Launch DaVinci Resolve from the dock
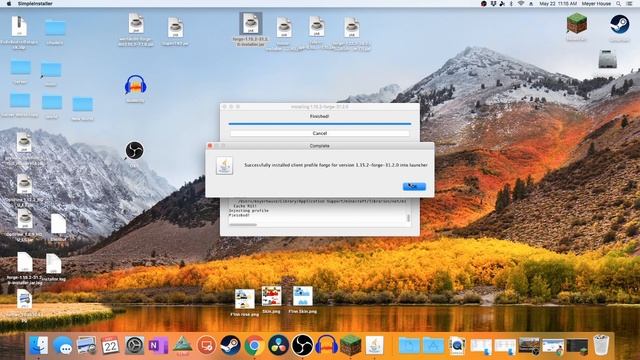The image size is (640, 360). (278, 345)
